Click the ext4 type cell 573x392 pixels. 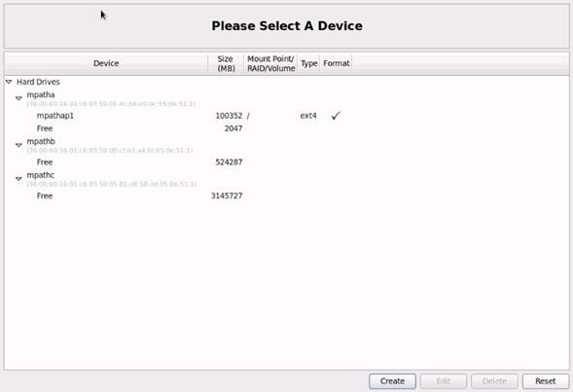tap(308, 116)
